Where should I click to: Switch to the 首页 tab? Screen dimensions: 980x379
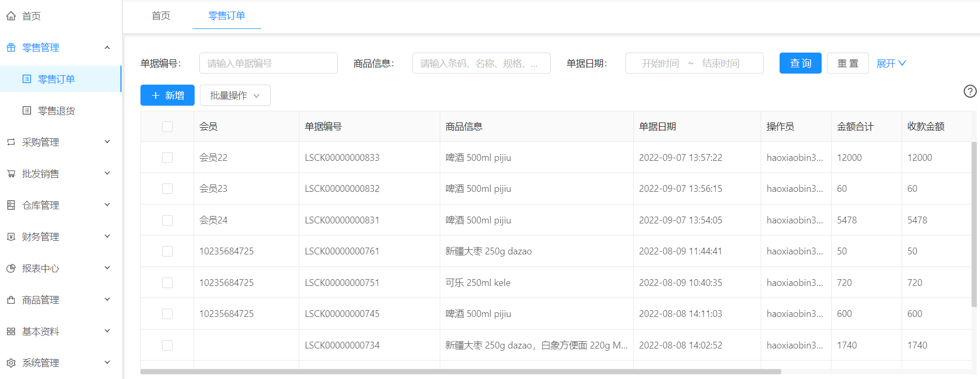point(161,16)
